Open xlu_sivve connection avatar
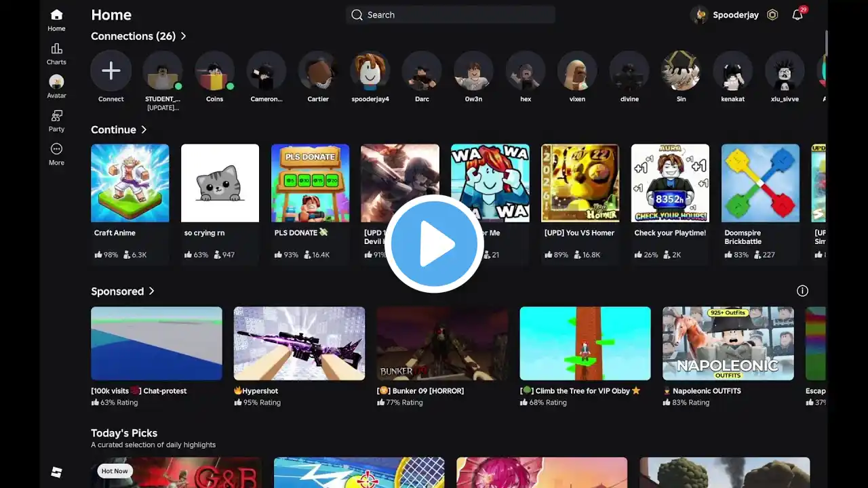This screenshot has width=868, height=488. pyautogui.click(x=785, y=70)
